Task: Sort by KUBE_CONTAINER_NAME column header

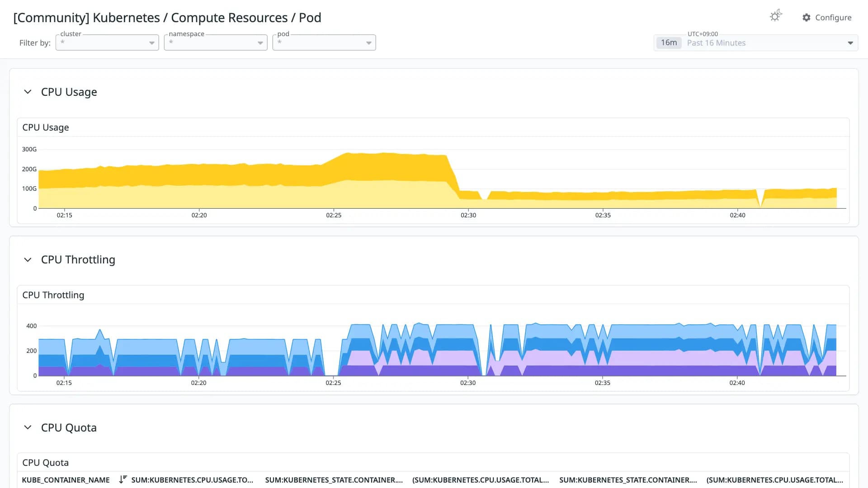Action: [x=66, y=480]
